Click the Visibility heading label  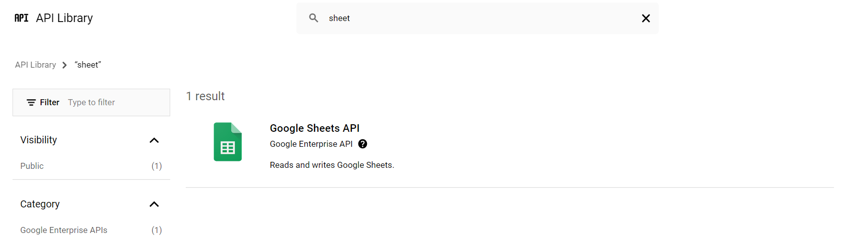[x=39, y=140]
